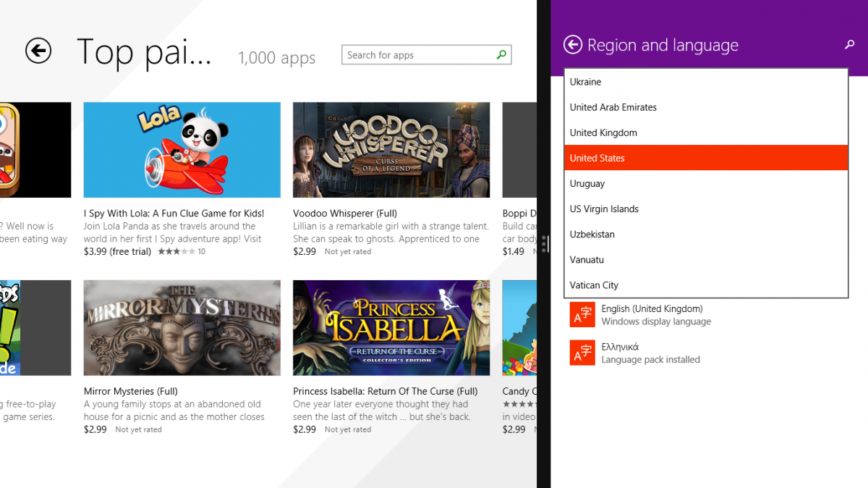Click Mirror Mysteries Not yet rated label
This screenshot has height=488, width=868.
(x=138, y=430)
